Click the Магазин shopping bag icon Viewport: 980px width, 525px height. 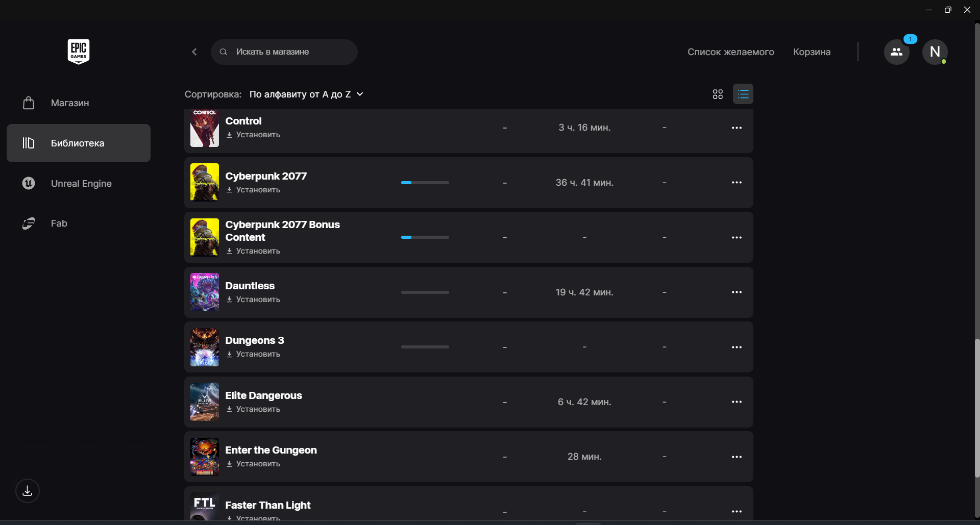pyautogui.click(x=29, y=103)
